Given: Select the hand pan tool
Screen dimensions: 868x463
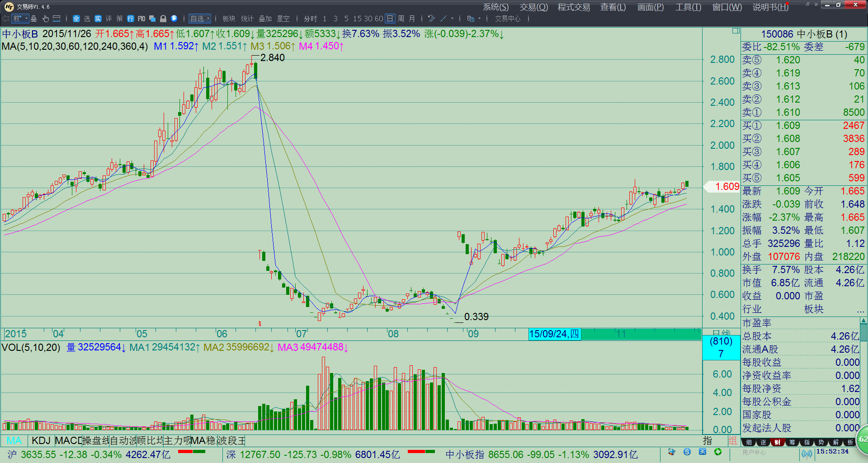Looking at the screenshot, I should (x=46, y=19).
